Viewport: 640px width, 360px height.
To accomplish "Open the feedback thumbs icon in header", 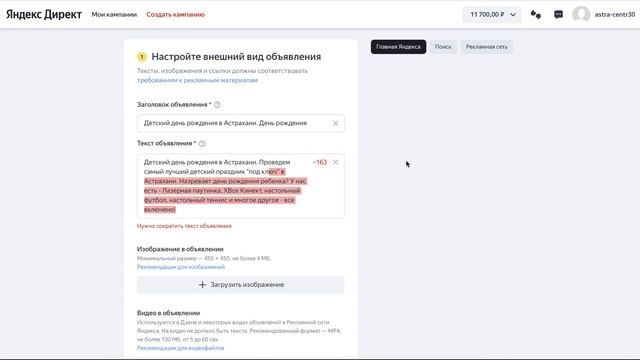I will pos(536,15).
